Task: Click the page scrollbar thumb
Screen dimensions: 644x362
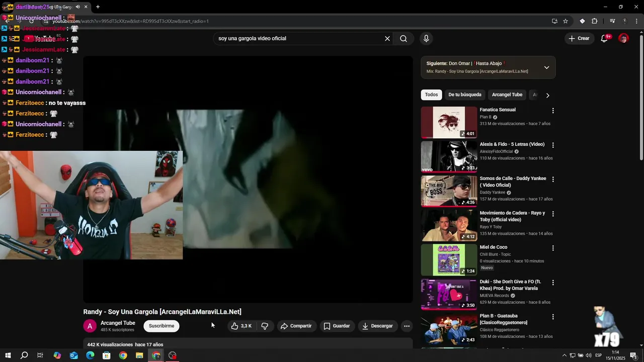Action: click(641, 98)
